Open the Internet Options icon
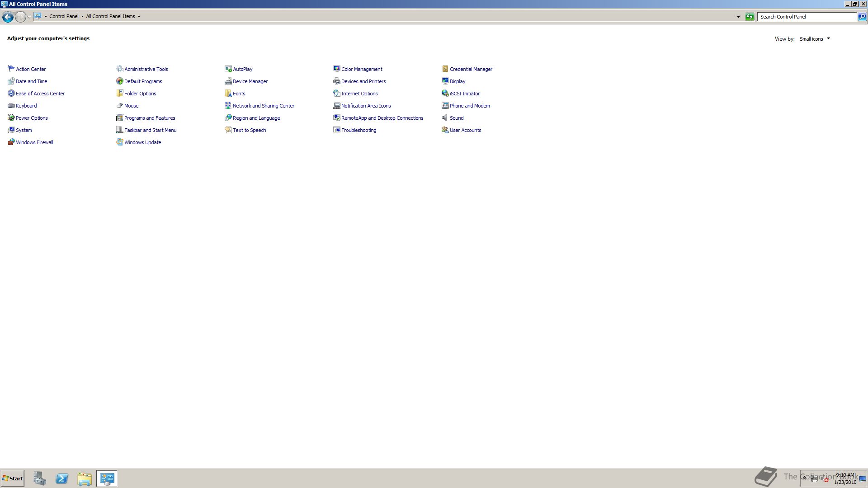 pyautogui.click(x=337, y=93)
